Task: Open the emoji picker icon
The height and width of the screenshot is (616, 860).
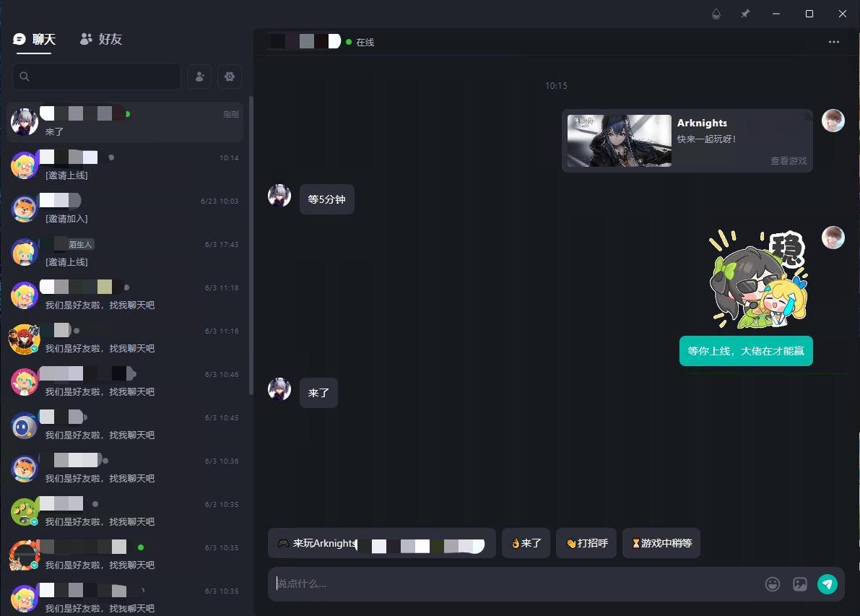Action: 772,584
